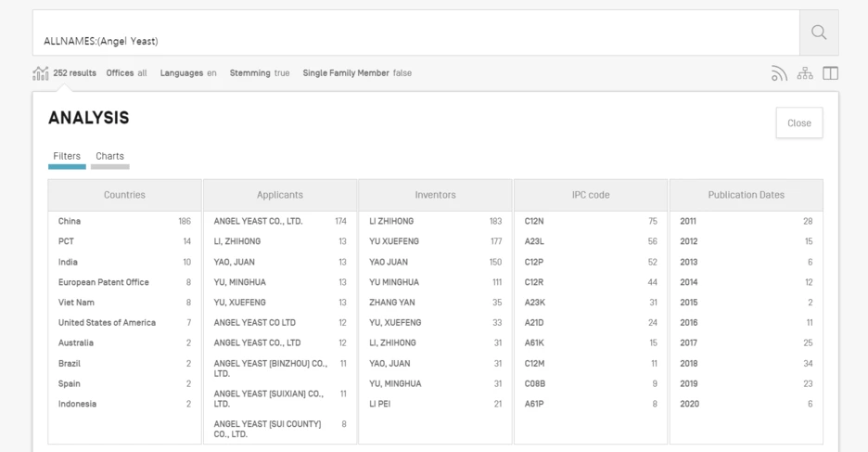Click the ALLNAMES search query field
Image resolution: width=868 pixels, height=452 pixels.
[416, 32]
